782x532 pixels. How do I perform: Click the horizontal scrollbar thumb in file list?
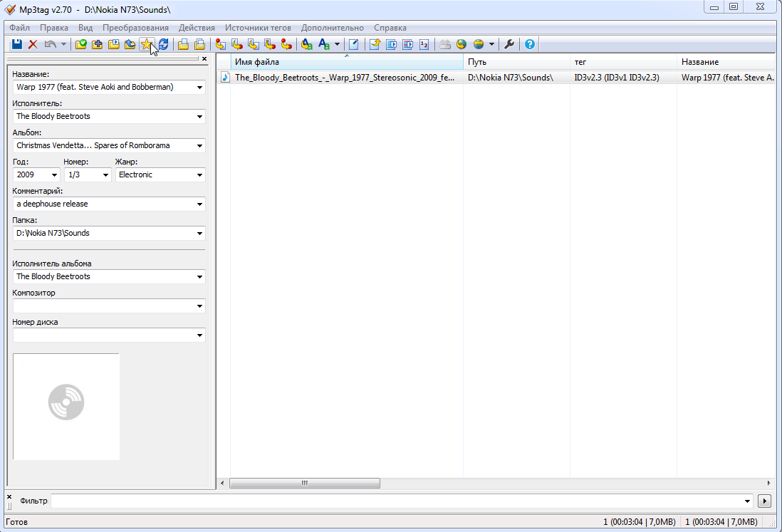305,483
